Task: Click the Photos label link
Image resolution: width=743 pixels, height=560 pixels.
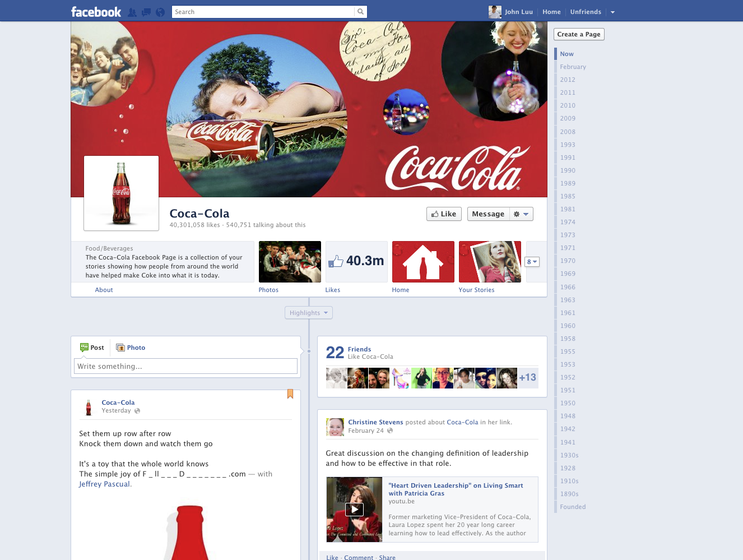Action: [268, 290]
